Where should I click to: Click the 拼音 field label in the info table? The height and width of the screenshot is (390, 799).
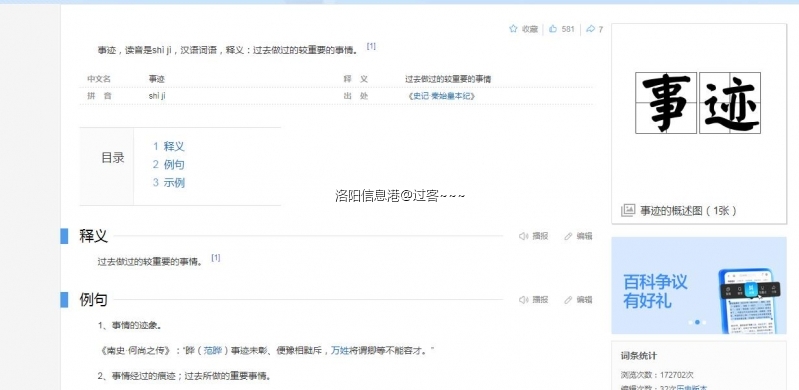pyautogui.click(x=99, y=96)
